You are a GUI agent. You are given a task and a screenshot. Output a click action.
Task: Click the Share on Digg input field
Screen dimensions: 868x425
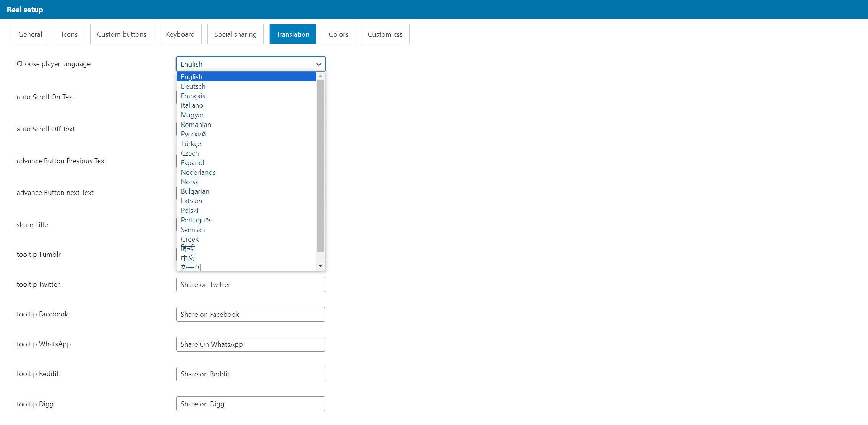(251, 404)
